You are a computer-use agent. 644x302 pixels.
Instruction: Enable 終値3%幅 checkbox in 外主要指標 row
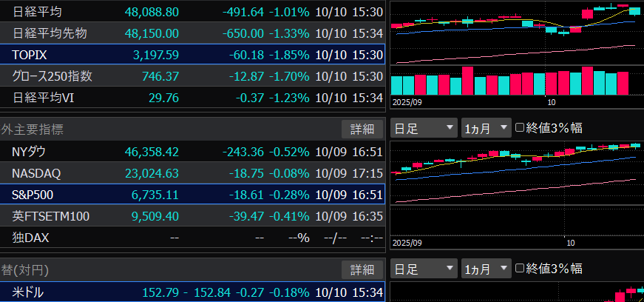click(x=520, y=127)
